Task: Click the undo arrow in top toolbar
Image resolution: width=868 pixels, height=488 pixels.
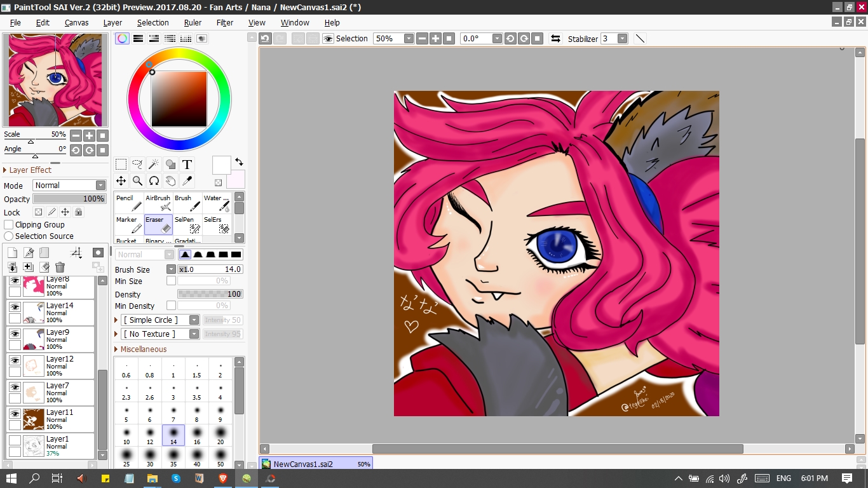Action: pyautogui.click(x=265, y=38)
